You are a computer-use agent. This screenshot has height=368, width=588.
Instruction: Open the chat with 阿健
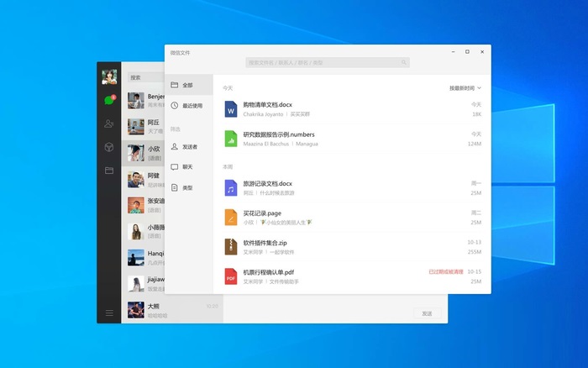click(153, 180)
